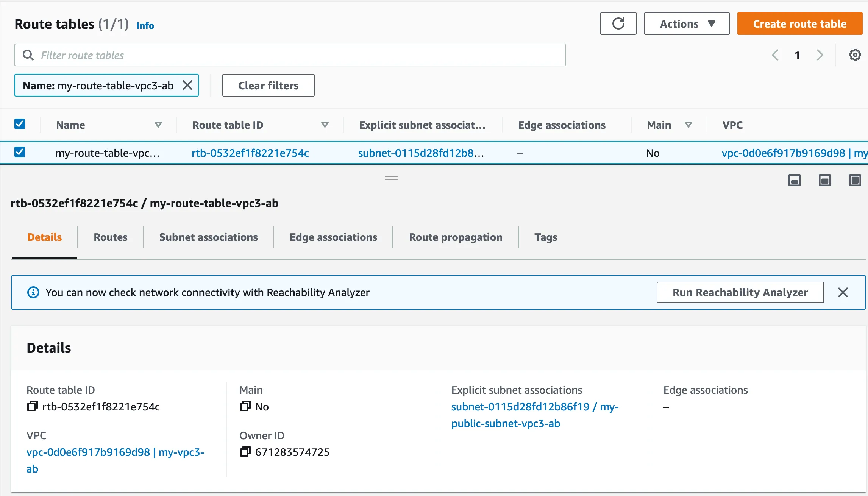The image size is (868, 496).
Task: Remove the Name filter chip
Action: click(x=187, y=86)
